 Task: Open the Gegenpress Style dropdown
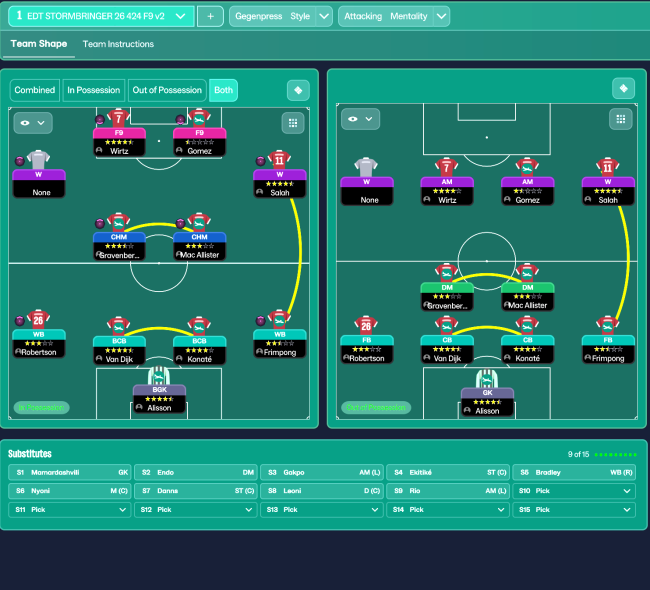(x=281, y=16)
